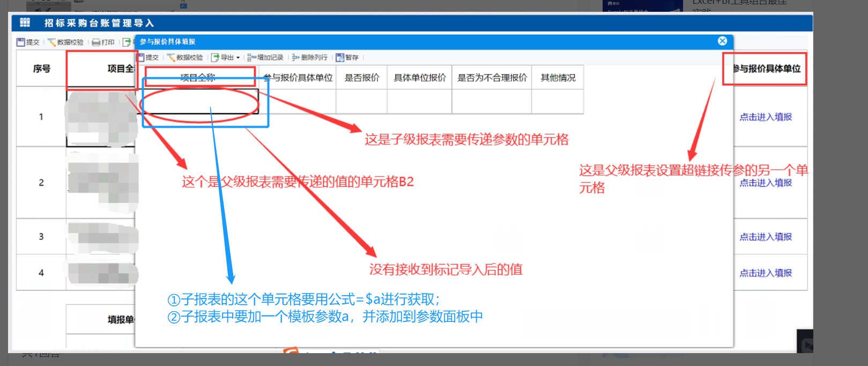The image size is (868, 366).
Task: Click 数据校验 in the dialog toolbar
Action: coord(185,57)
